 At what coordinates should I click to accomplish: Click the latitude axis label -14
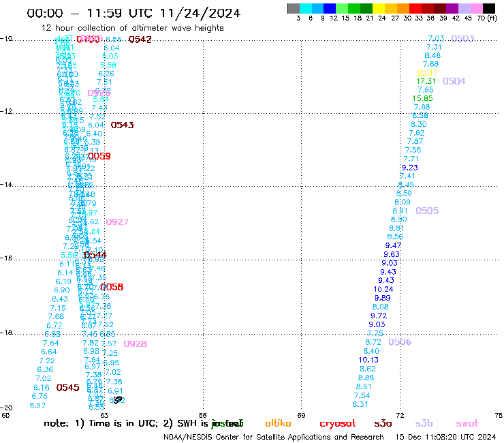[x=6, y=184]
